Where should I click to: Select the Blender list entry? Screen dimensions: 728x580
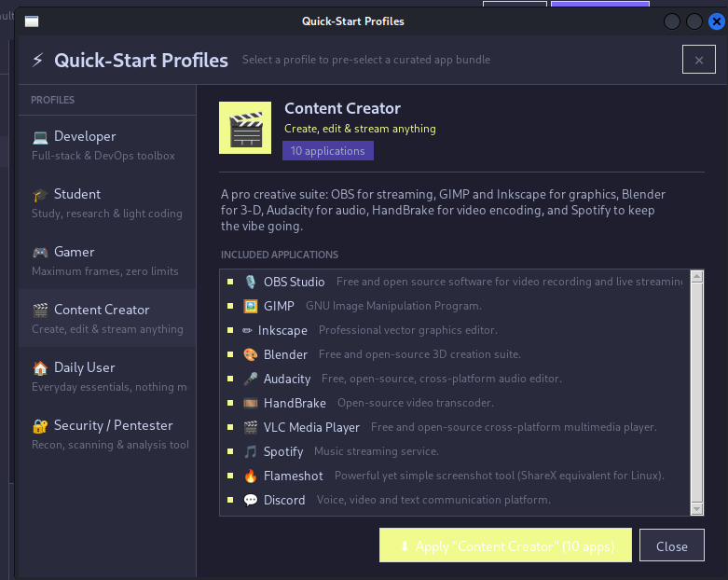pyautogui.click(x=455, y=354)
